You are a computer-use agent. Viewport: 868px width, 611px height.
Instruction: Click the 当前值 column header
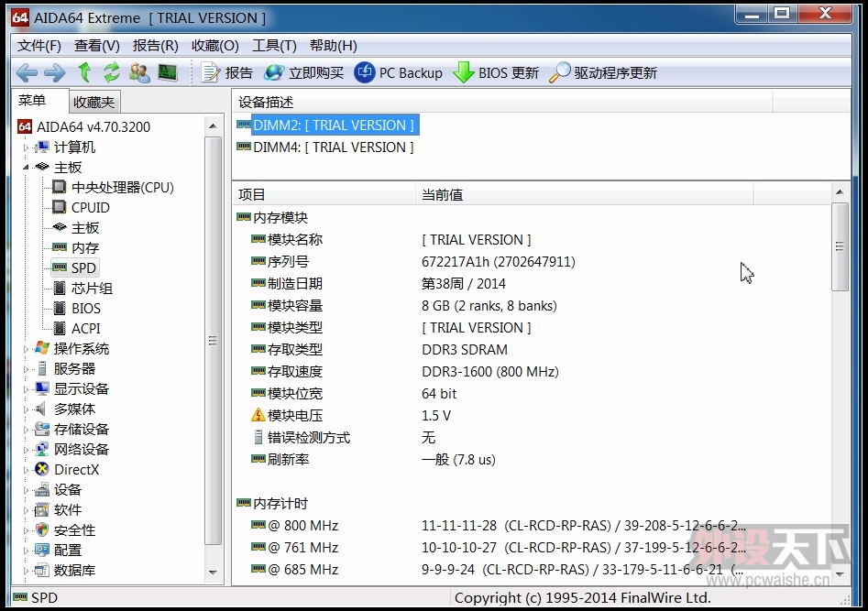click(x=584, y=194)
